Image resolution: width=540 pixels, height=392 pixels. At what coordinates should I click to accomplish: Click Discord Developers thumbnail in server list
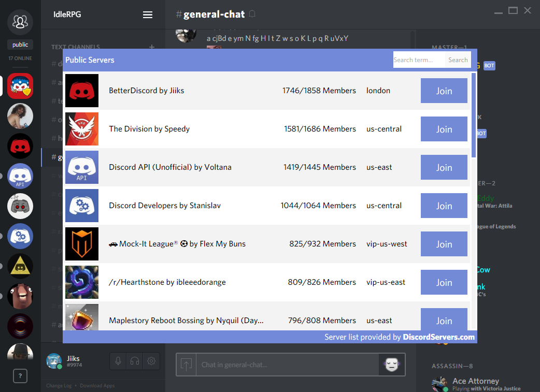[x=82, y=206]
